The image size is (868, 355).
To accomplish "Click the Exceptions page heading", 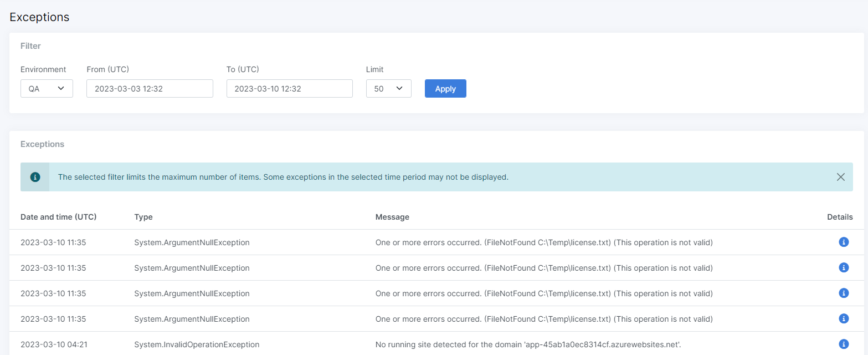I will point(39,17).
